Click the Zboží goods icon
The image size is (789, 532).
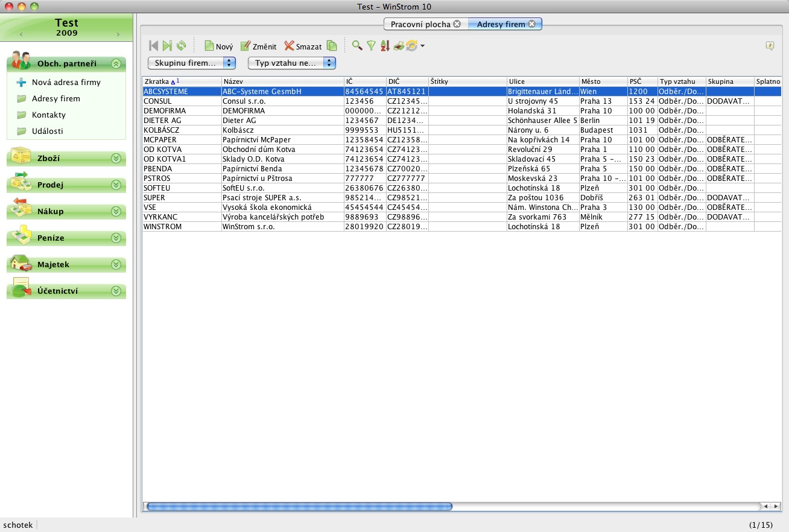click(21, 156)
